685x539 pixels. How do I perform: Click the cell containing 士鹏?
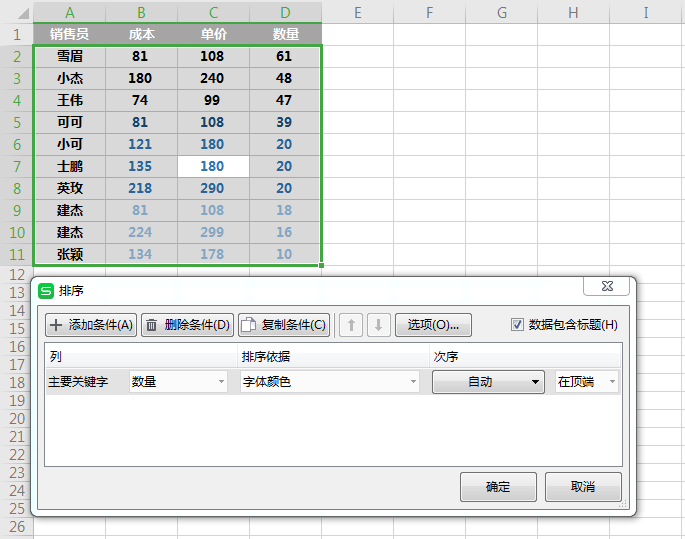tap(69, 166)
